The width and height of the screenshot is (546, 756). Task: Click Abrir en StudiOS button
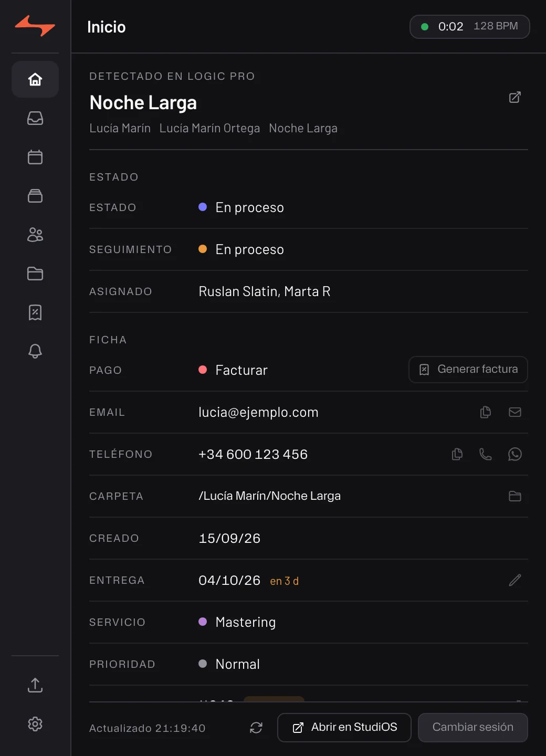pos(344,728)
